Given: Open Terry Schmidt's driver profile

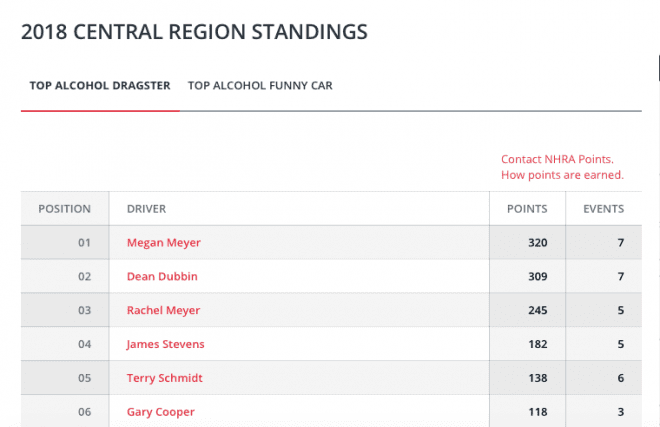Looking at the screenshot, I should pos(165,378).
